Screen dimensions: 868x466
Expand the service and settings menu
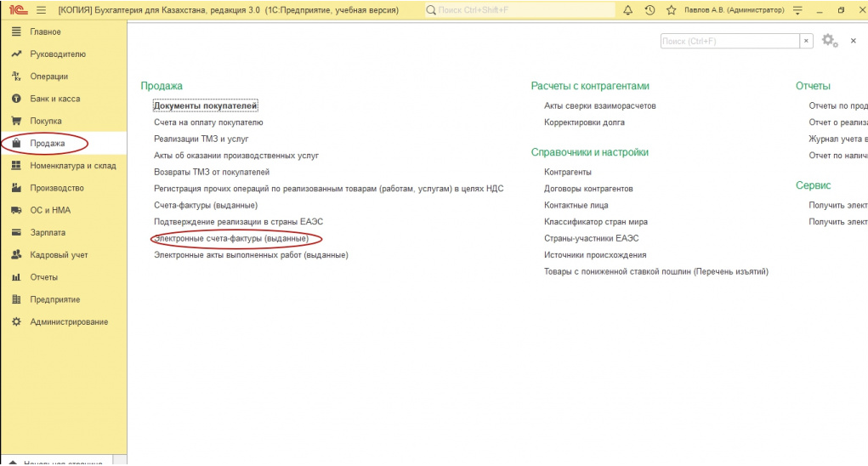pyautogui.click(x=797, y=10)
